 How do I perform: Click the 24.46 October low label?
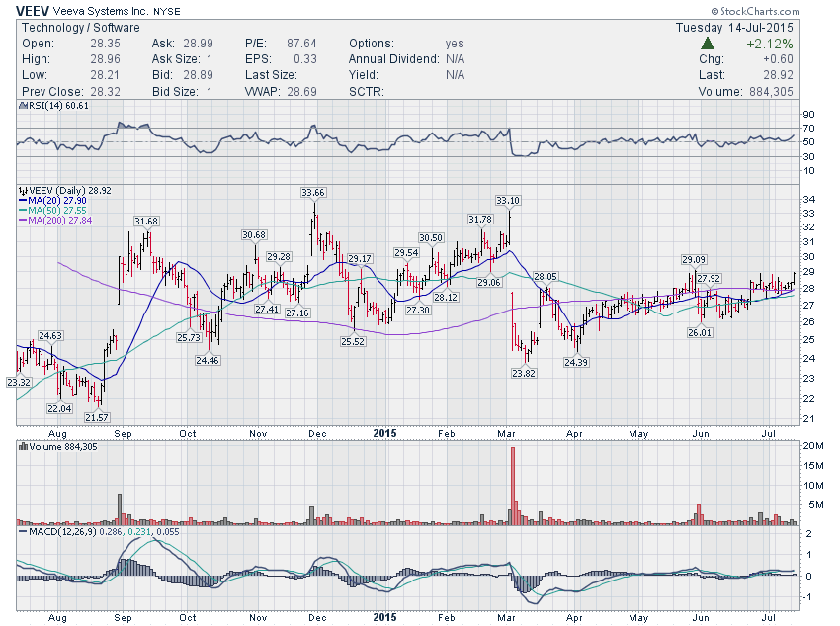tap(208, 360)
